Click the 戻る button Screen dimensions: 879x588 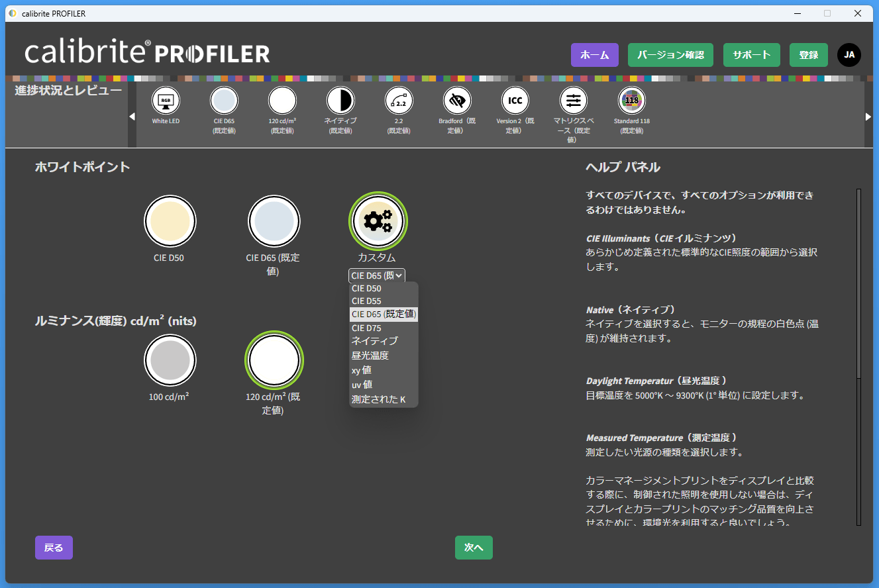54,548
